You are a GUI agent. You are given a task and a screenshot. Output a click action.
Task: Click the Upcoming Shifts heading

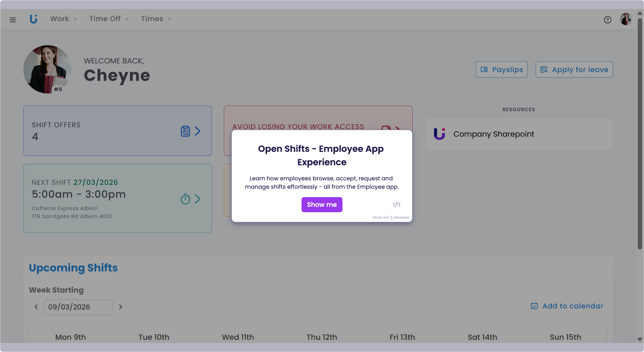pos(73,268)
